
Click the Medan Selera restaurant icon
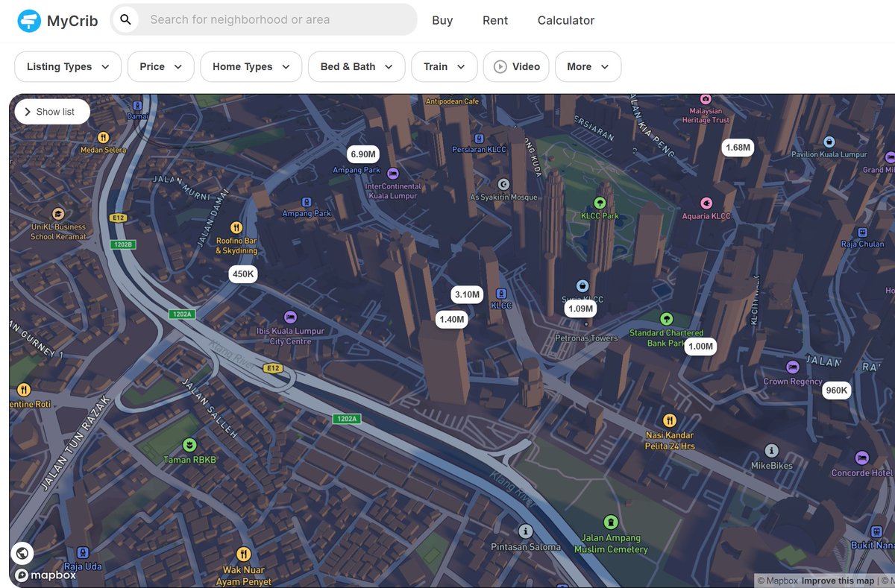(x=104, y=137)
